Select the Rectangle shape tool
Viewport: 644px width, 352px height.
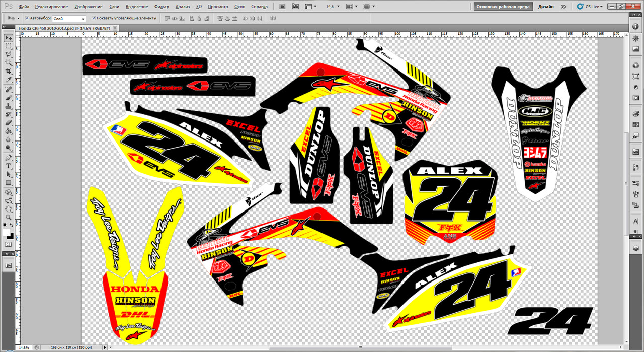click(x=9, y=182)
